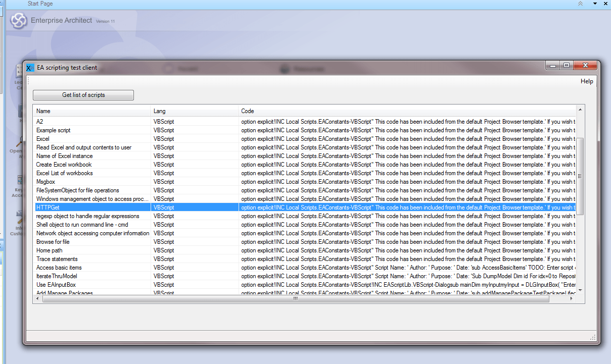This screenshot has height=364, width=611.
Task: Click the Enterprise Architect logo icon
Action: pyautogui.click(x=19, y=21)
